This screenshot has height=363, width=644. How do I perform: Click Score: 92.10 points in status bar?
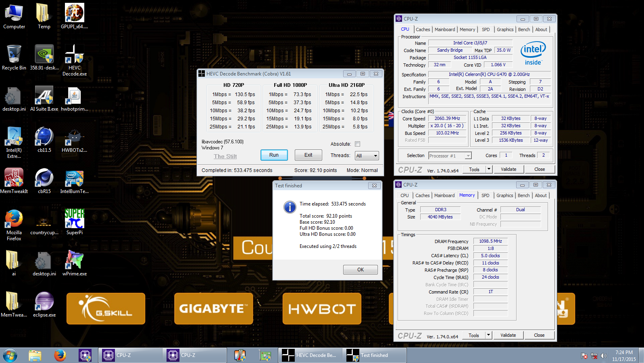click(x=315, y=170)
